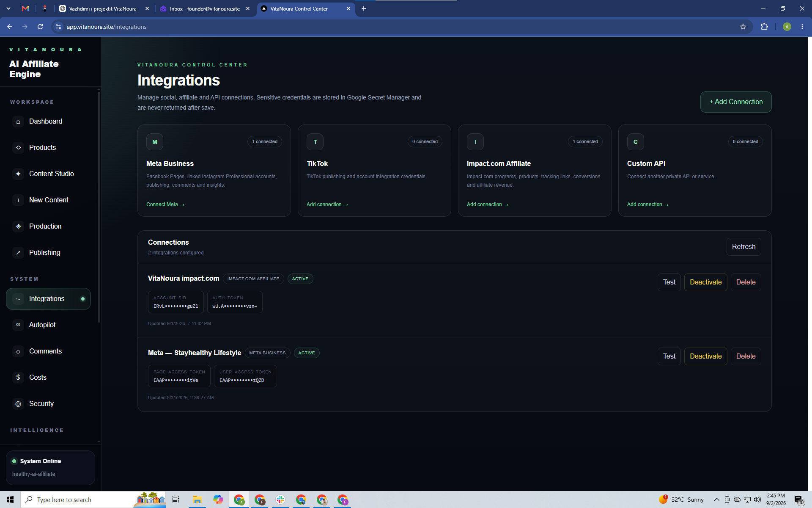This screenshot has height=508, width=812.
Task: Open the browser Extensions menu
Action: pos(764,27)
